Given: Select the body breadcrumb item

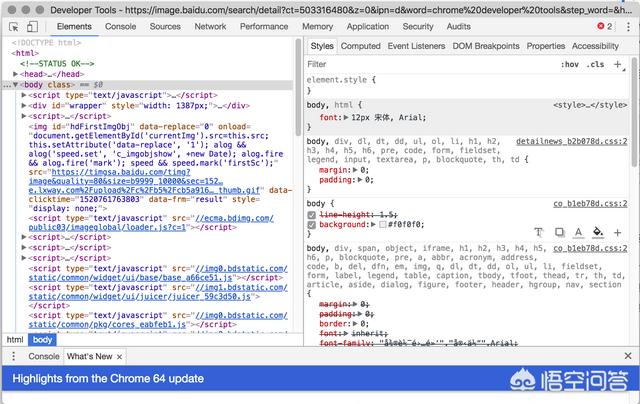Looking at the screenshot, I should 42,340.
